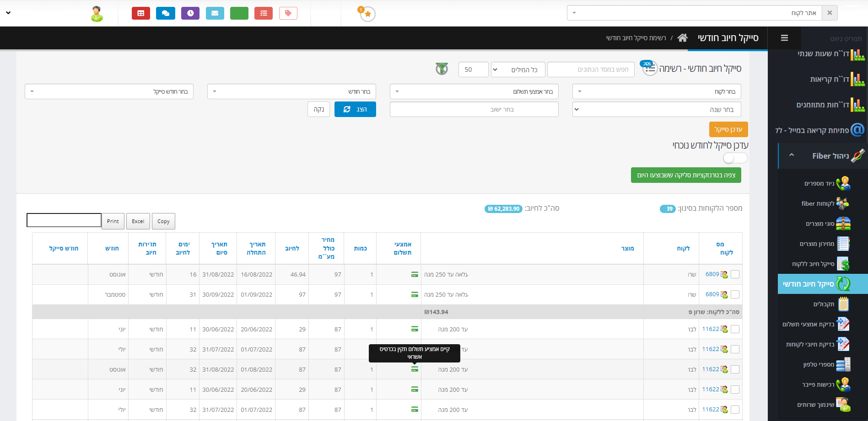
Task: Open the בחר חודש dropdown
Action: [291, 91]
